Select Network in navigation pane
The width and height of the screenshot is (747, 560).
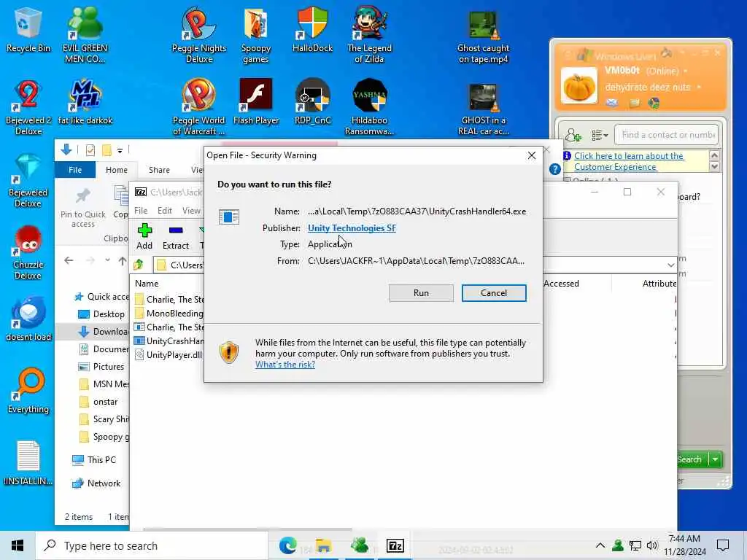click(96, 483)
